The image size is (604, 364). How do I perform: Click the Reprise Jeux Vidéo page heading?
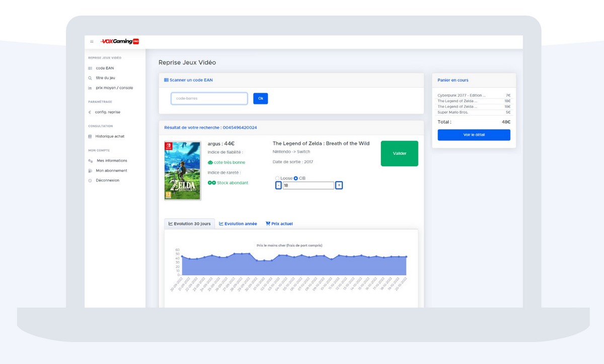(187, 63)
